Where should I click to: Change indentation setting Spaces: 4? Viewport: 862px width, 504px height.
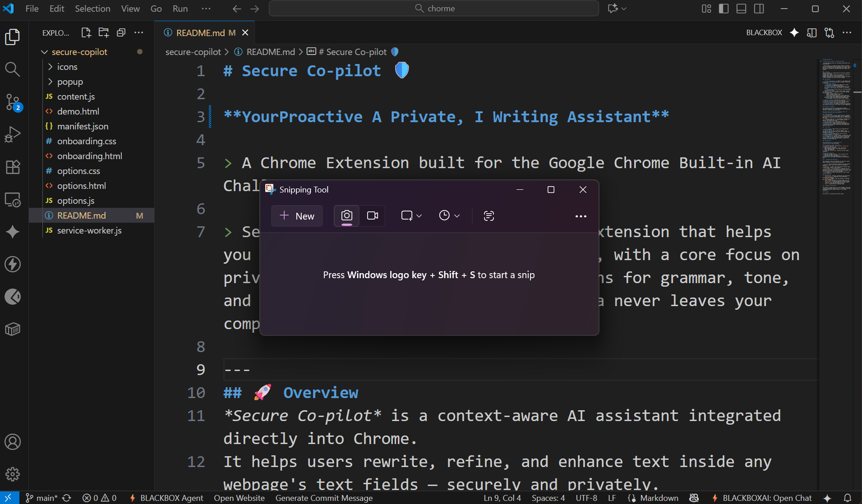tap(548, 498)
